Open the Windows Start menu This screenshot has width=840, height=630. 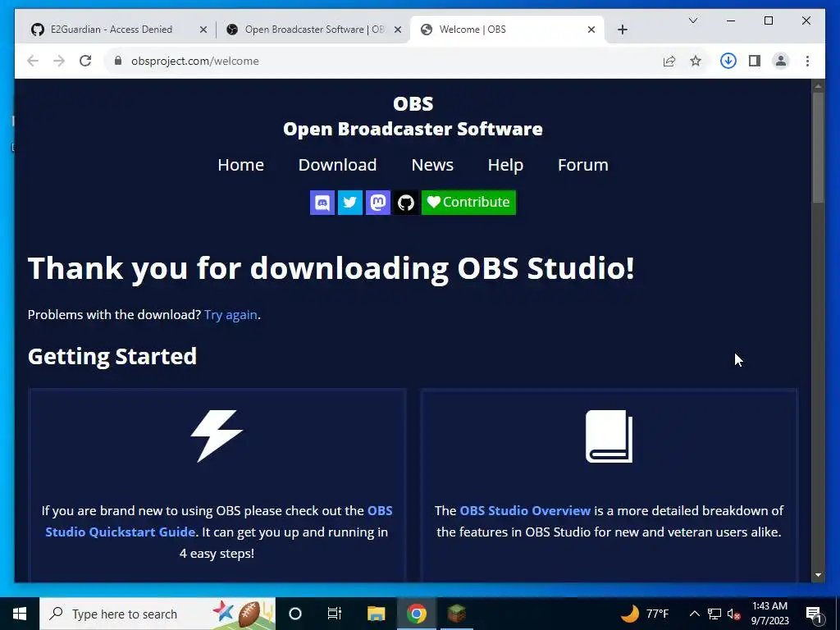(20, 614)
